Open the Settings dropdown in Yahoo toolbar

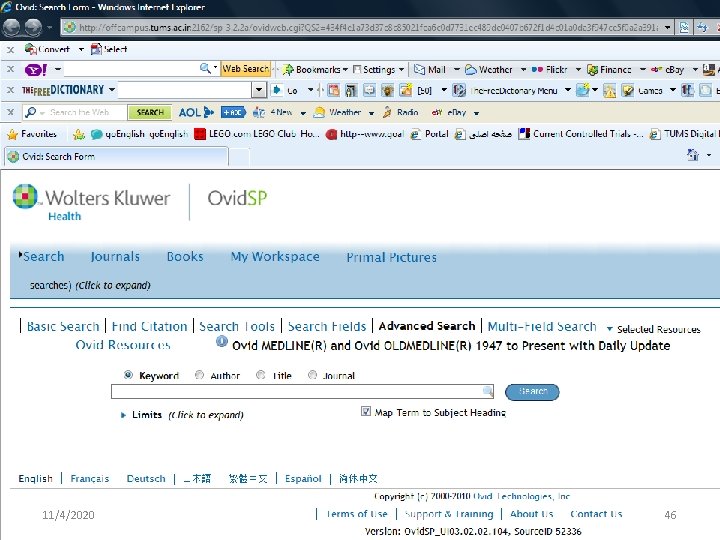[x=401, y=69]
